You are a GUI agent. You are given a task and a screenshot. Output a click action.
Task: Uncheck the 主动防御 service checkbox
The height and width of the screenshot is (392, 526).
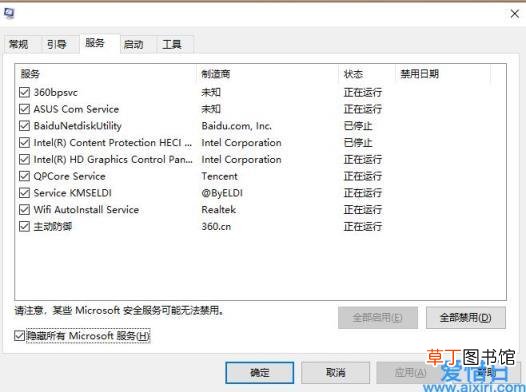[x=24, y=226]
